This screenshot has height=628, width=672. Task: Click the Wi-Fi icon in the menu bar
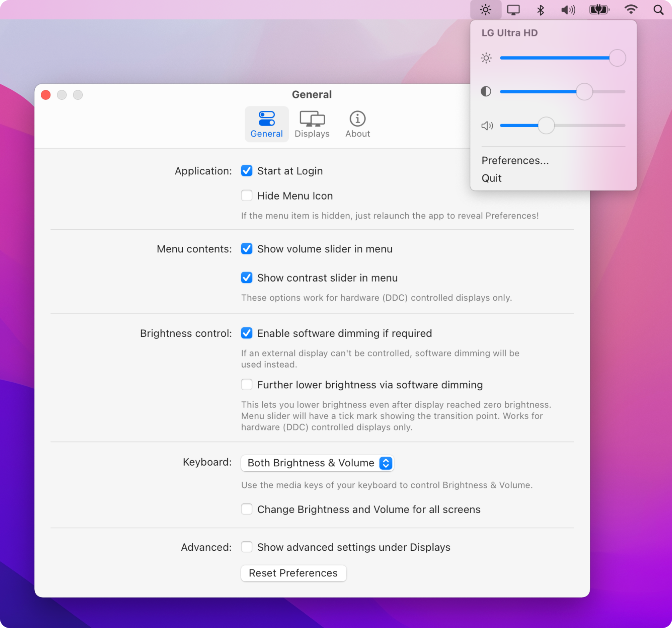(x=631, y=9)
